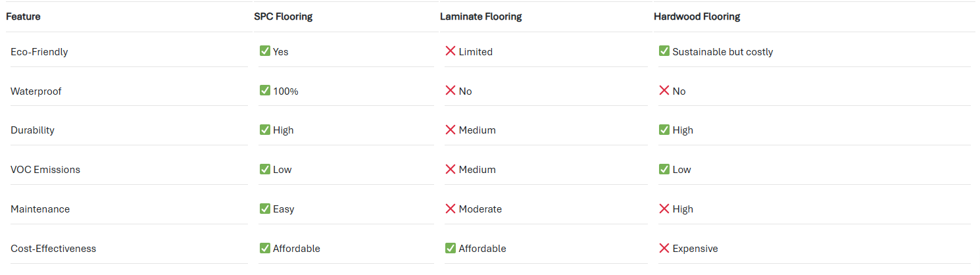Click green checkmark beside SPC Eco-Friendly Yes

(265, 51)
